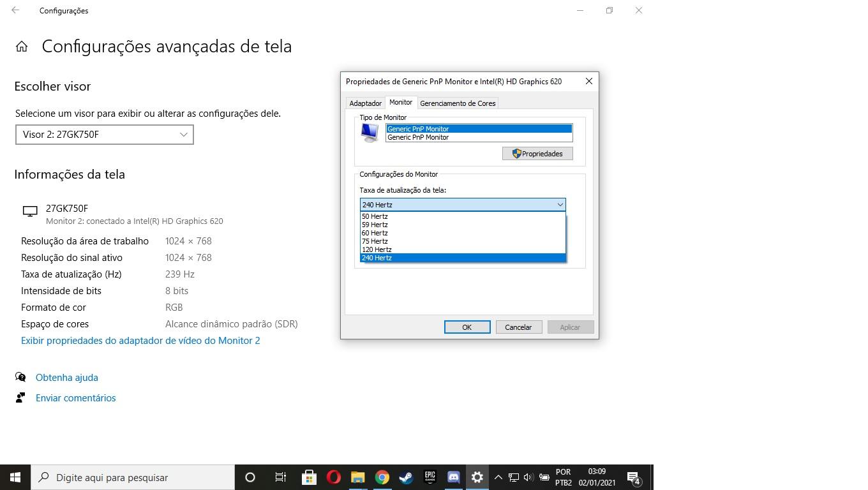Image resolution: width=868 pixels, height=490 pixels.
Task: Pick 120 Hertz from the list
Action: [x=463, y=249]
